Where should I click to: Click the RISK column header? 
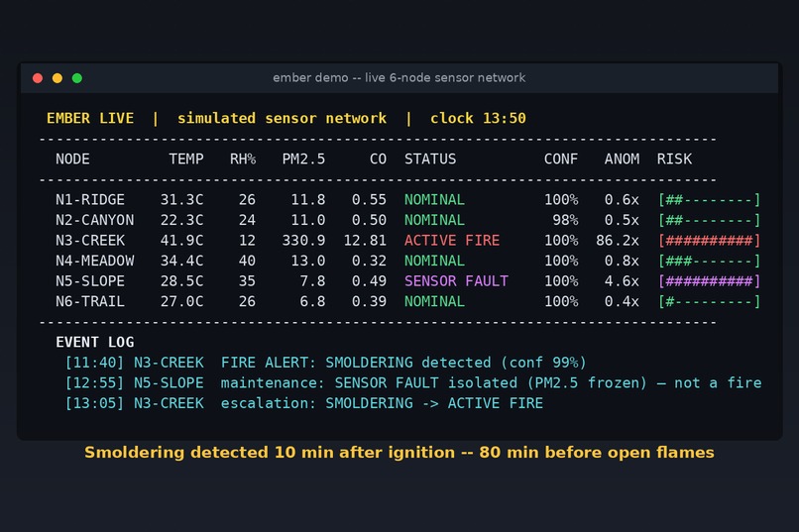[x=674, y=159]
